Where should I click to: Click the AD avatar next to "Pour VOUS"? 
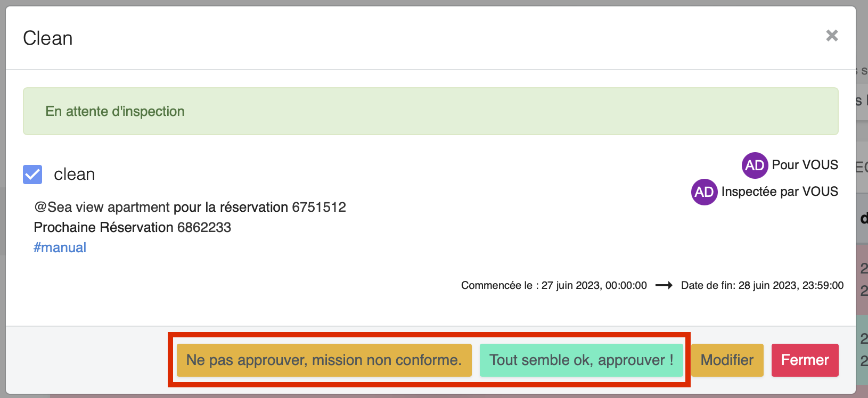(x=755, y=165)
